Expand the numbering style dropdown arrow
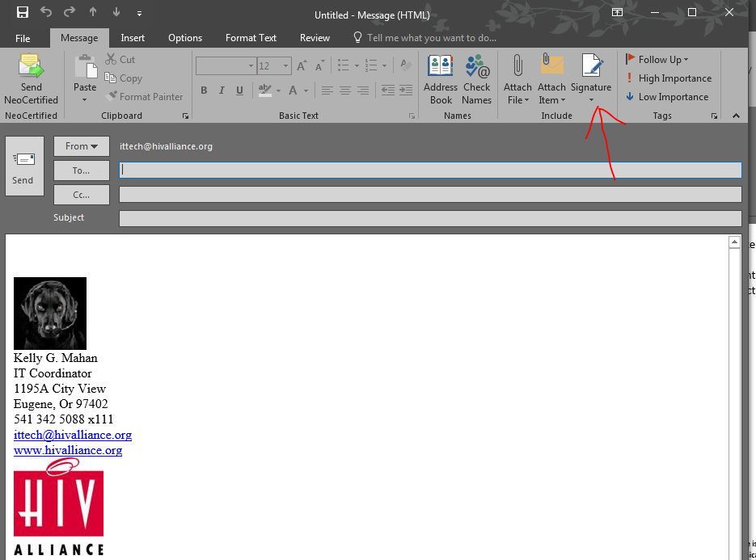Screen dimensions: 756x560 [384, 65]
